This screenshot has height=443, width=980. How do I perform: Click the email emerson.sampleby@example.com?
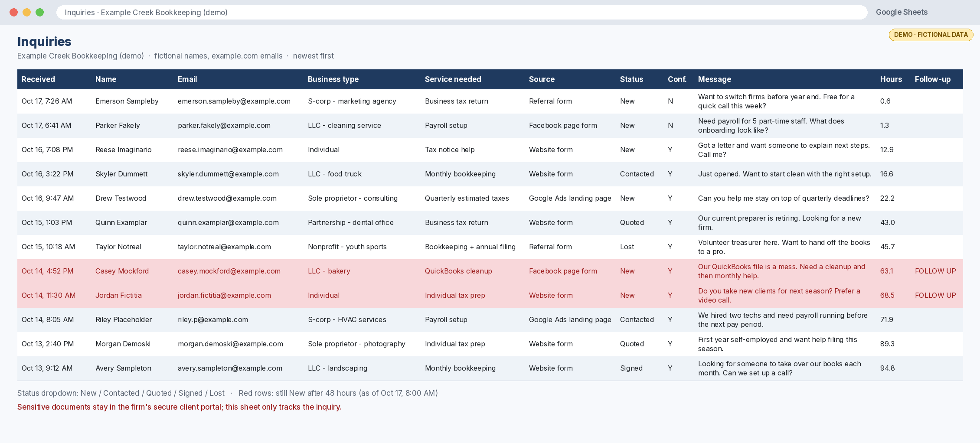coord(234,101)
